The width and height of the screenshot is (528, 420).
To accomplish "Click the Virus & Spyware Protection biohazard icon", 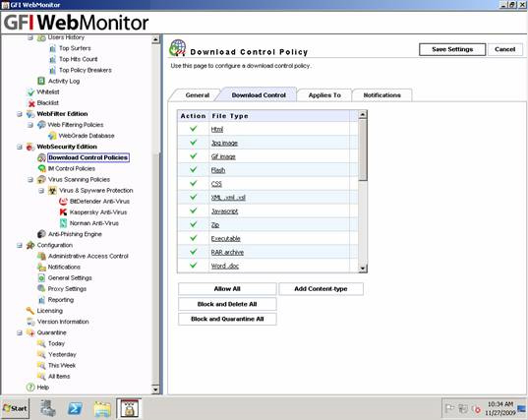I will tap(52, 191).
